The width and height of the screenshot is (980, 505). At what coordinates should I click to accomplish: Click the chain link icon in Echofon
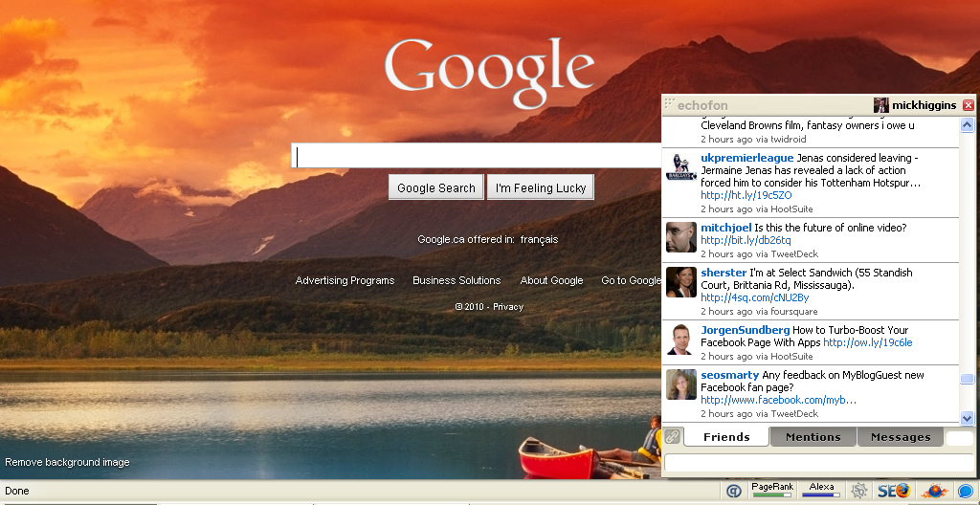point(673,437)
